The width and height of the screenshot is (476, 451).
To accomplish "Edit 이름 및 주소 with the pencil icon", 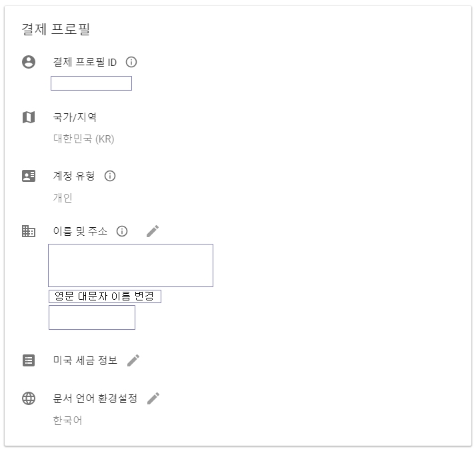I will pyautogui.click(x=153, y=231).
